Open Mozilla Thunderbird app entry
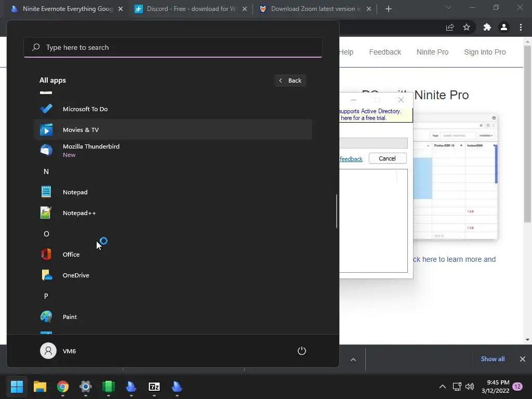The height and width of the screenshot is (399, 532). tap(172, 150)
